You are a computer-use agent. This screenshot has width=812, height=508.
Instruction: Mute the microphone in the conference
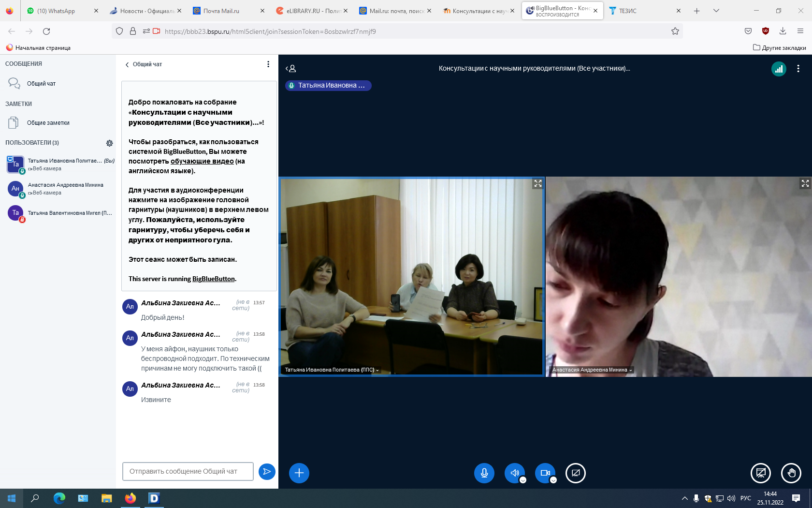point(484,473)
